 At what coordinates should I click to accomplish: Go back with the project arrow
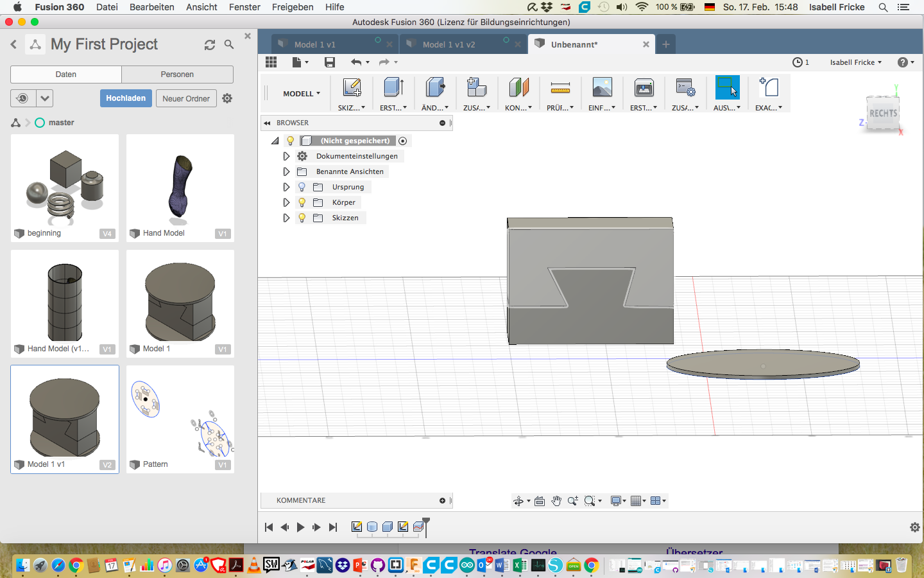pos(13,44)
